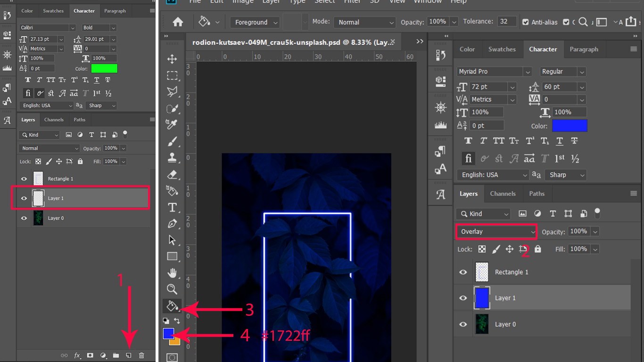The image size is (644, 362).
Task: Select the Path Selection arrow tool
Action: [x=172, y=240]
